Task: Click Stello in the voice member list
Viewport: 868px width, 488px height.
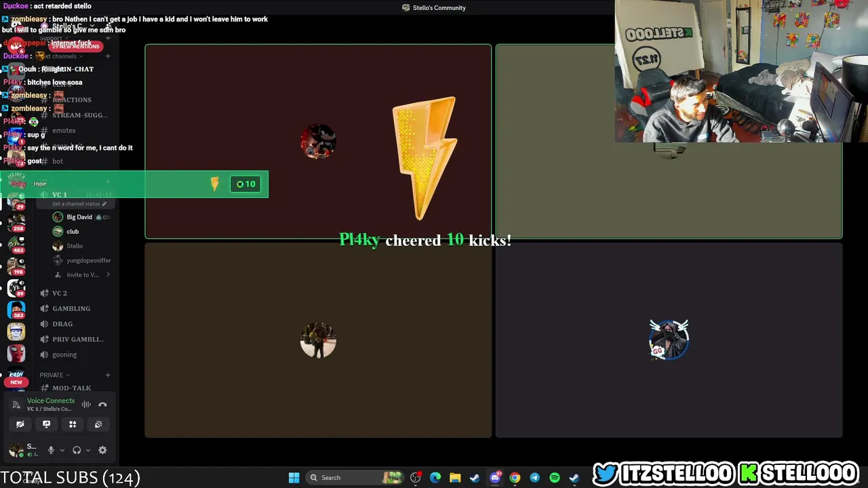Action: pyautogui.click(x=75, y=246)
